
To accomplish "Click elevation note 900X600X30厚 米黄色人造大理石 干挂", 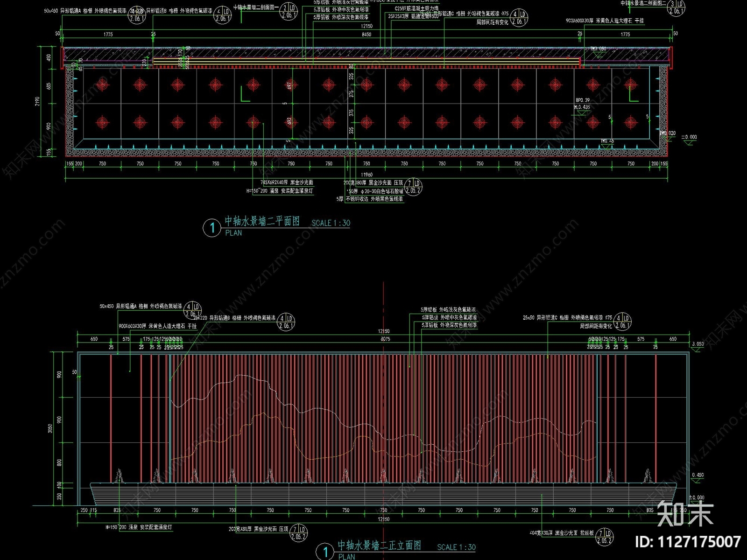I will coord(158,326).
